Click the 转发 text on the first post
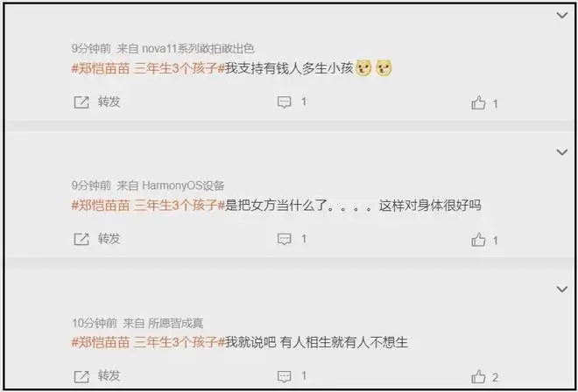 109,101
